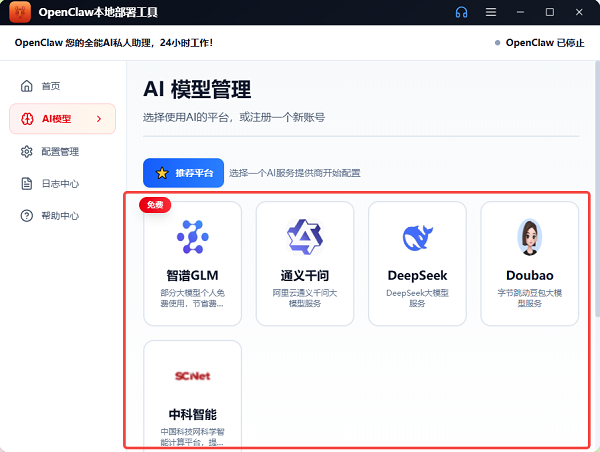Open 配置管理 page

click(x=63, y=152)
